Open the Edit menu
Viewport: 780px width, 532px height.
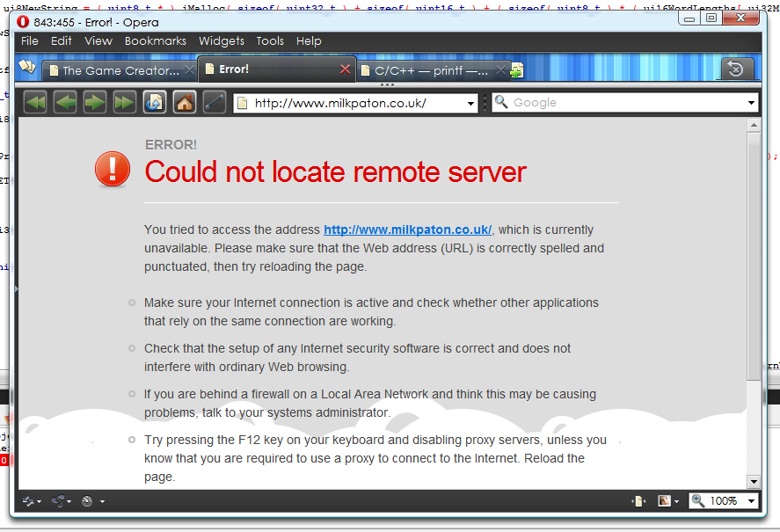point(62,41)
